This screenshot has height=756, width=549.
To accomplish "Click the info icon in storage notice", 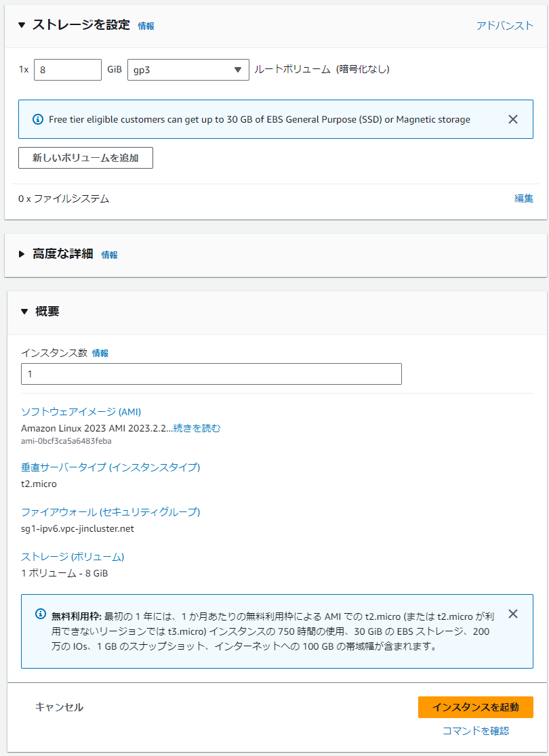I will [38, 119].
